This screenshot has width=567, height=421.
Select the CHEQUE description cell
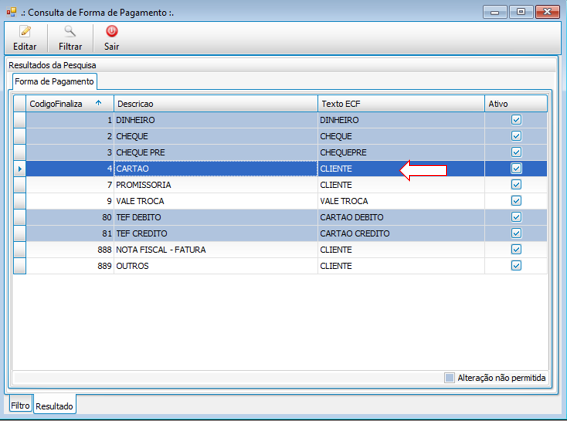tap(216, 136)
